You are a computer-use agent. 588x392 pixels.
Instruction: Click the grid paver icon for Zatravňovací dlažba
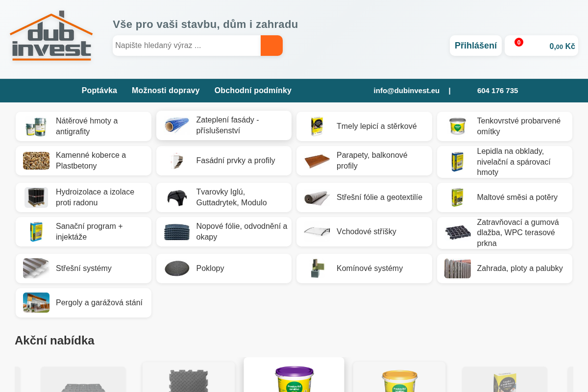pyautogui.click(x=458, y=232)
